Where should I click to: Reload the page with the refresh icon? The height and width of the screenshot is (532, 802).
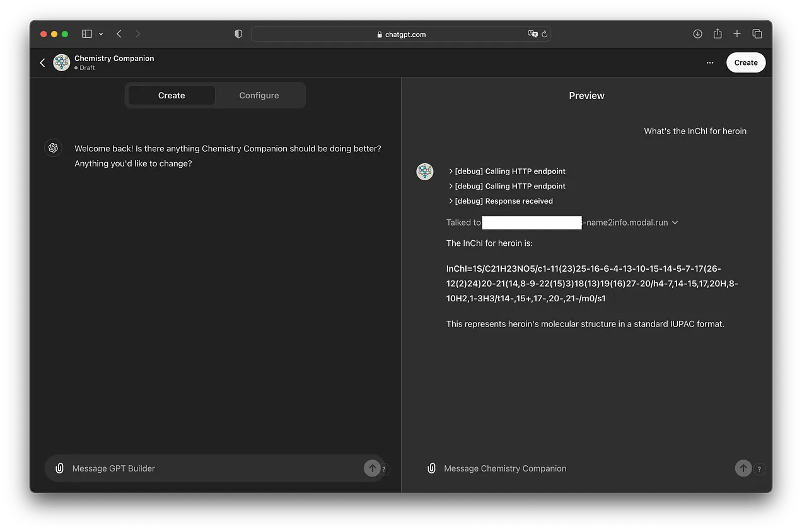(x=545, y=34)
